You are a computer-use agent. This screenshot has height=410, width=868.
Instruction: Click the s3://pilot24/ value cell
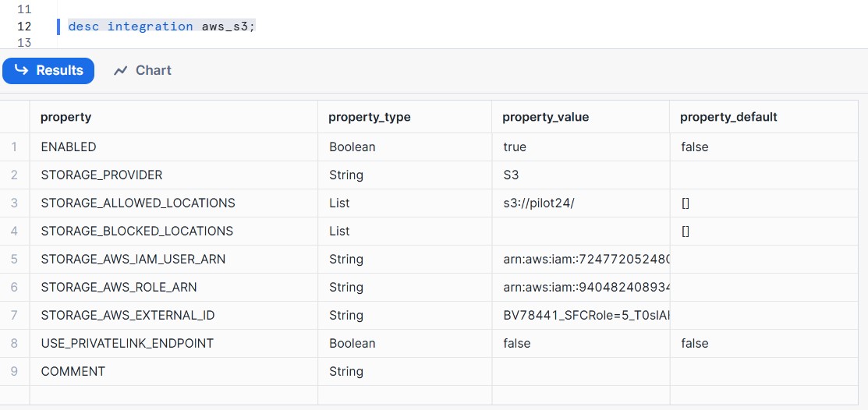(539, 203)
